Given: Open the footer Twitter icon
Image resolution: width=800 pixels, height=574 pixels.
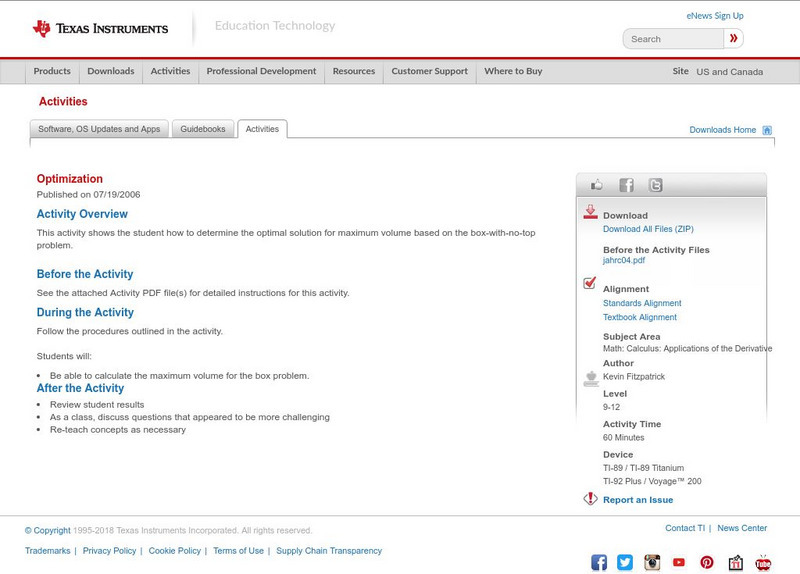Looking at the screenshot, I should coord(625,562).
